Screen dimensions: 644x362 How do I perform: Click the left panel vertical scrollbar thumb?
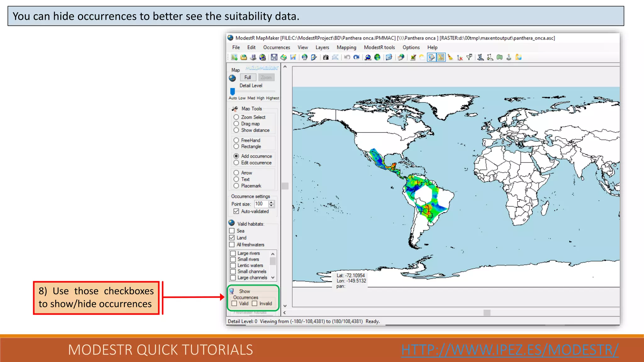click(x=285, y=186)
